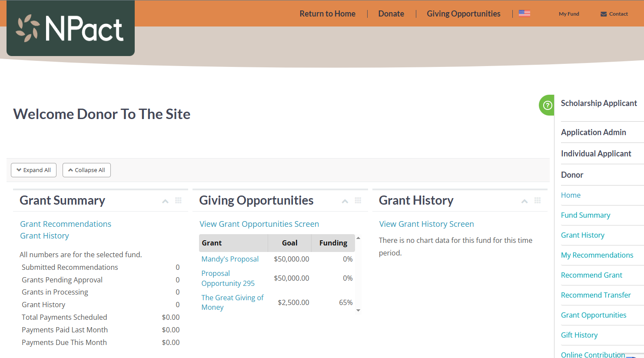Click the Expand All button
This screenshot has width=644, height=358.
pos(33,170)
